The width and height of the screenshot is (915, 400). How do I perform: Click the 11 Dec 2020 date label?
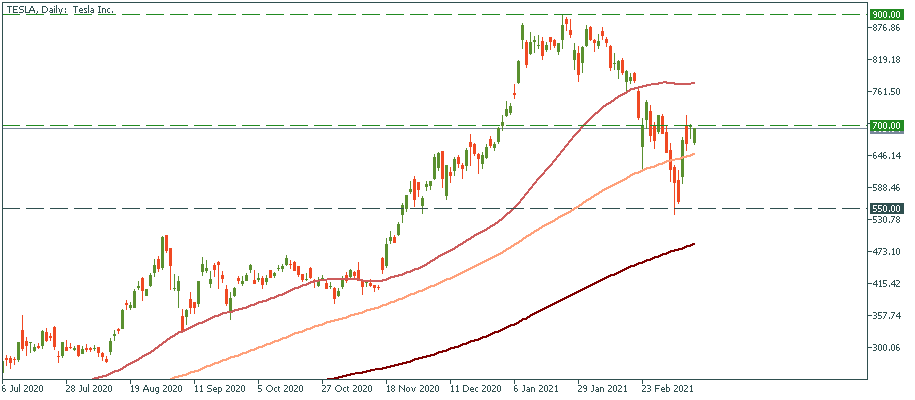tap(476, 388)
